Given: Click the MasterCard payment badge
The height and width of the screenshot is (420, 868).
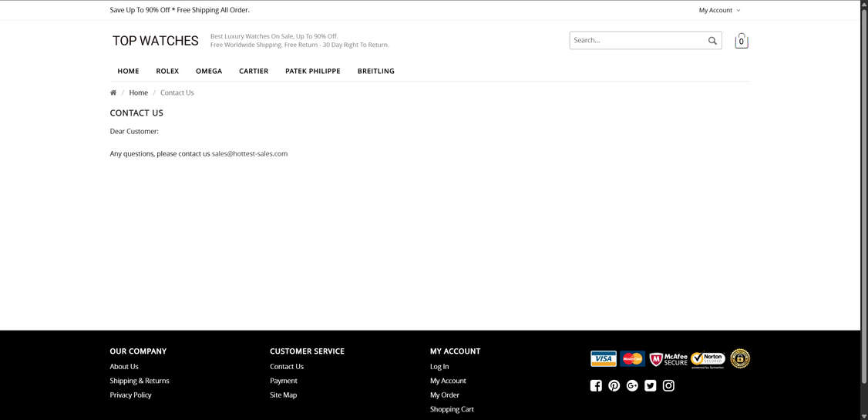Looking at the screenshot, I should point(632,358).
